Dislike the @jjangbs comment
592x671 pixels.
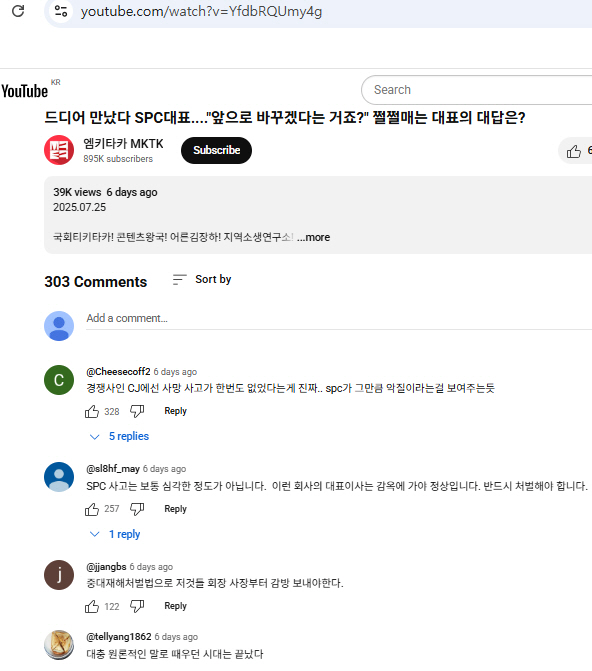coord(137,606)
